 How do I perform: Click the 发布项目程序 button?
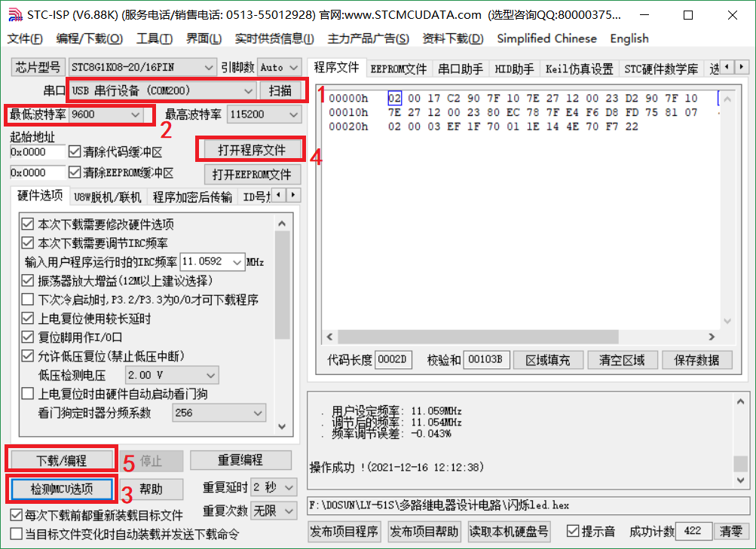344,531
